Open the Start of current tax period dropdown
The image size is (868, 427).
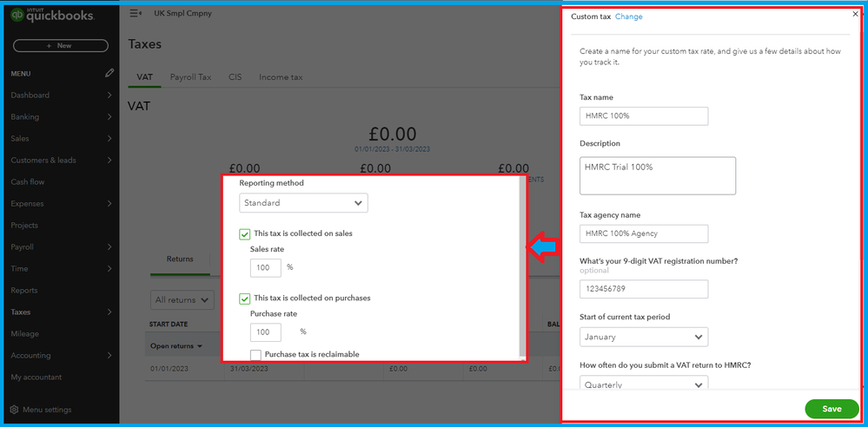pos(643,337)
